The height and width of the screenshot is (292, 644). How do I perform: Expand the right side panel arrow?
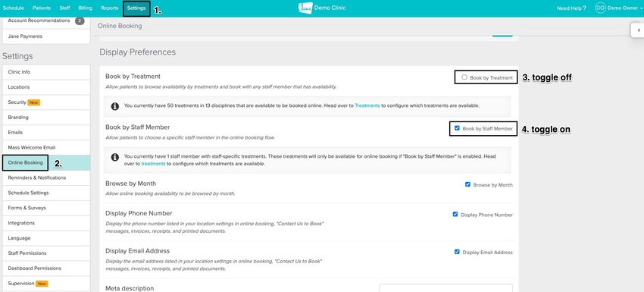[x=638, y=30]
